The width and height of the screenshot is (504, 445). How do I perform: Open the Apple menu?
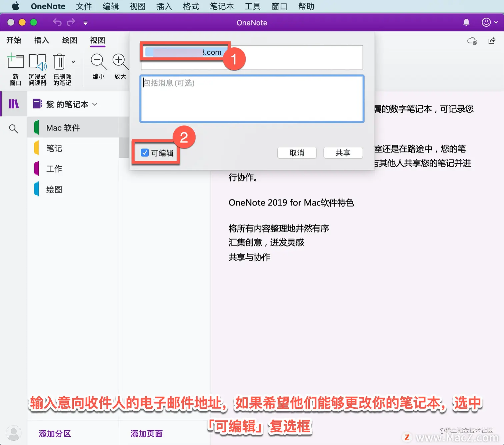point(16,6)
